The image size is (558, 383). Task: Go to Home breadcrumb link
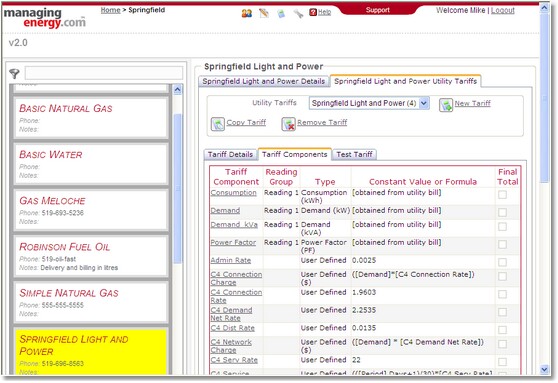coord(110,10)
